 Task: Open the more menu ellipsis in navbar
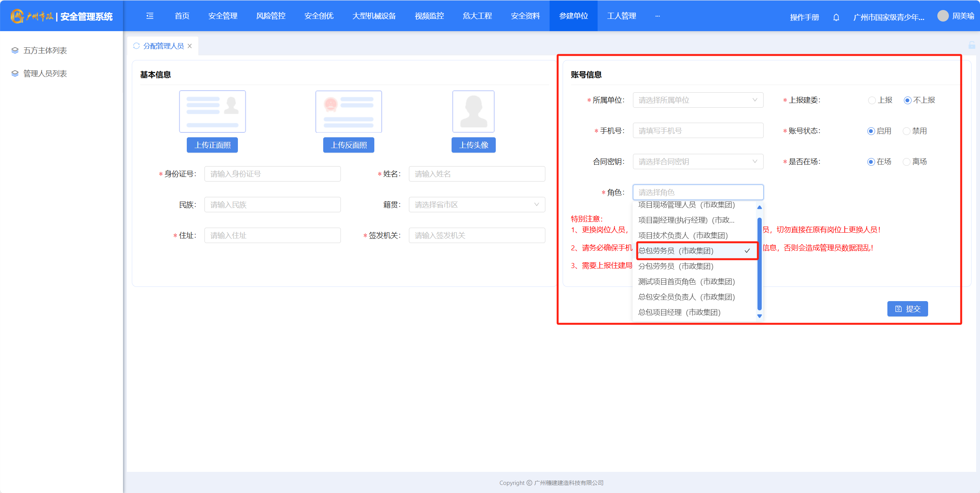(x=658, y=16)
